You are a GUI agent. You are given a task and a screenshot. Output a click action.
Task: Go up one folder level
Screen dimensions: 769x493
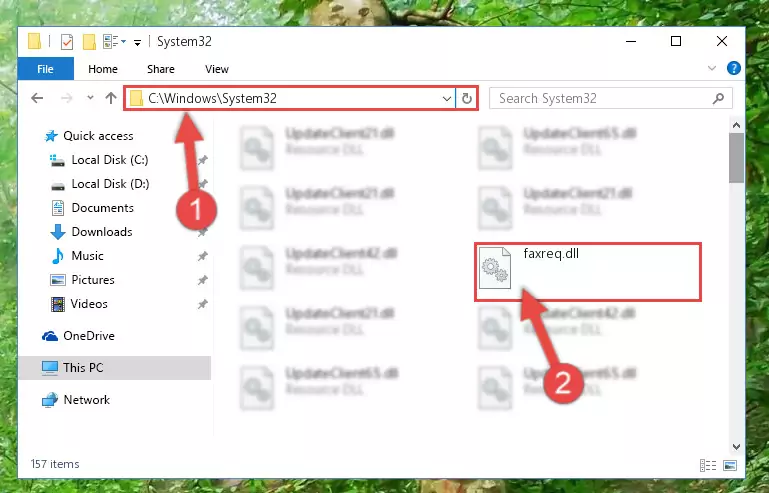tap(111, 98)
